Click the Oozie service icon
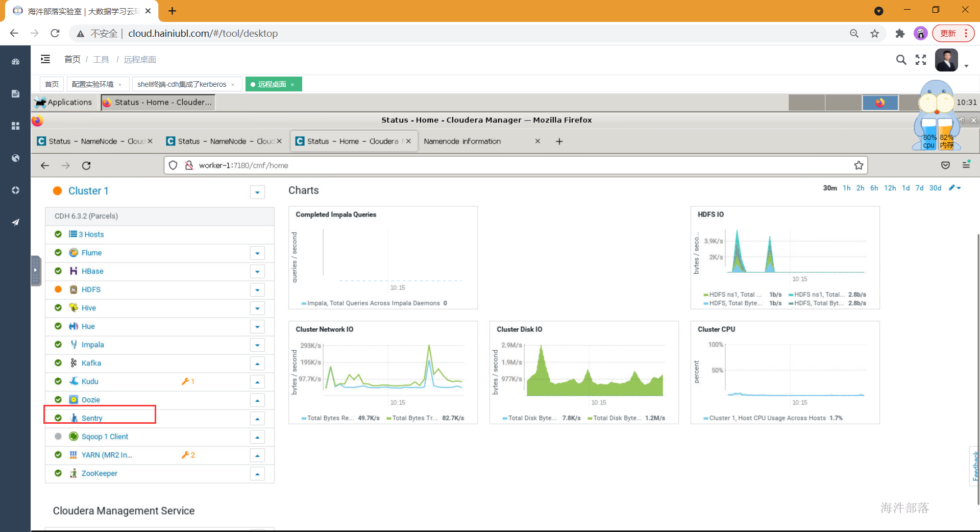The height and width of the screenshot is (532, 980). click(x=73, y=400)
